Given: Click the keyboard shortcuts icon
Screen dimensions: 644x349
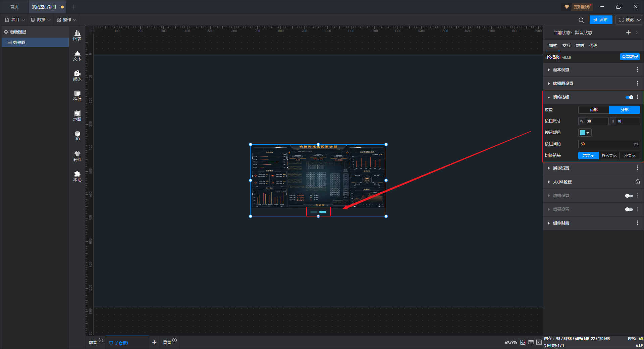Looking at the screenshot, I should [531, 342].
